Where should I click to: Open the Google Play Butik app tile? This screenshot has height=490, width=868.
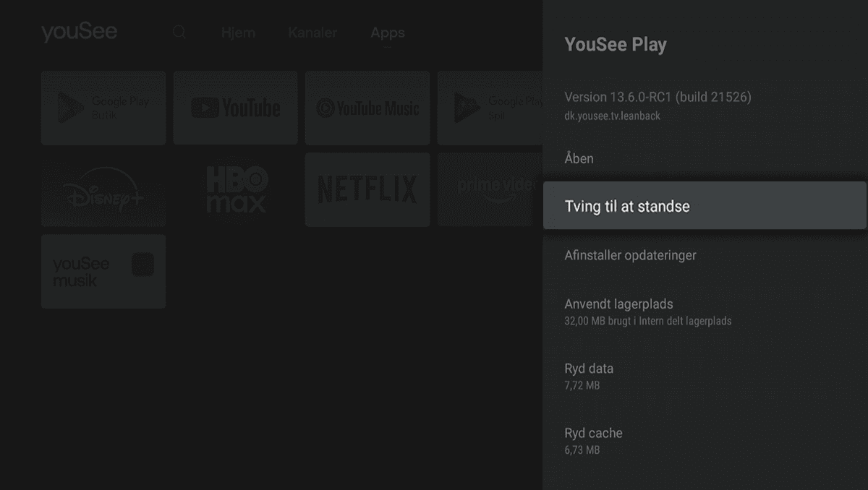103,108
